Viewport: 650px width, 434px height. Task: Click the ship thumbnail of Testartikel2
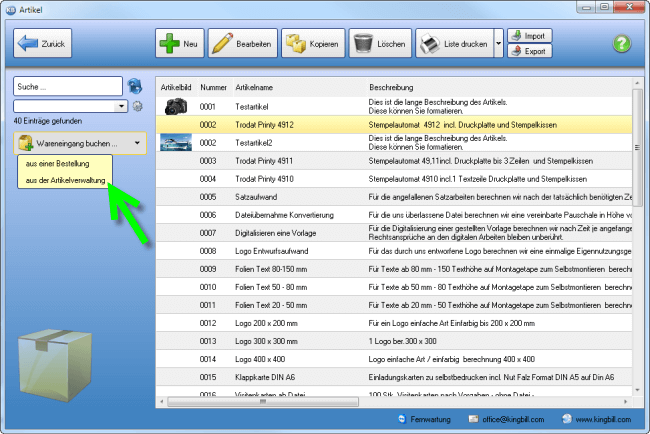pyautogui.click(x=176, y=143)
